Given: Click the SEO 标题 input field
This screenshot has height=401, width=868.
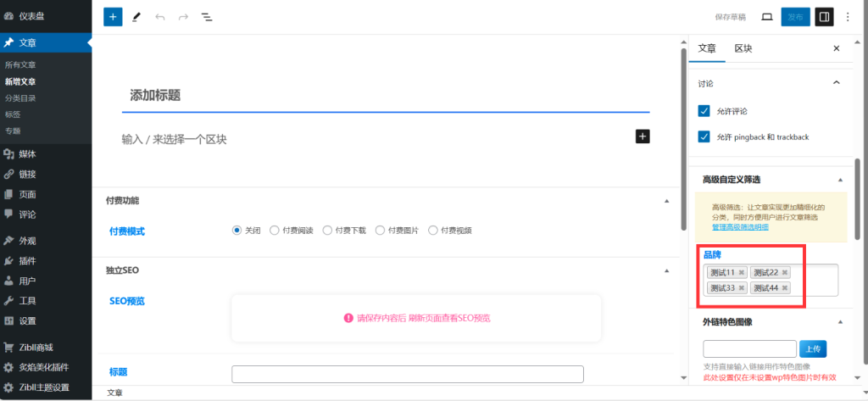Looking at the screenshot, I should (x=408, y=374).
